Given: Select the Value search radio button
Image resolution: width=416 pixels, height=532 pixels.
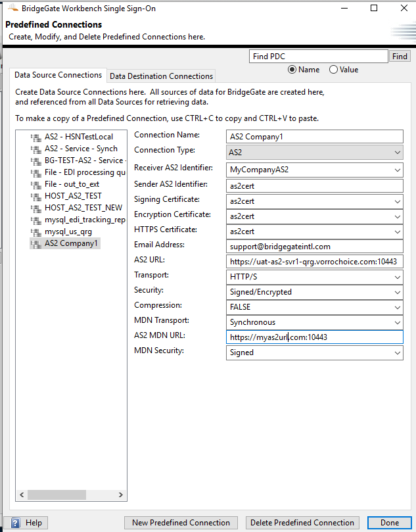Looking at the screenshot, I should 333,70.
